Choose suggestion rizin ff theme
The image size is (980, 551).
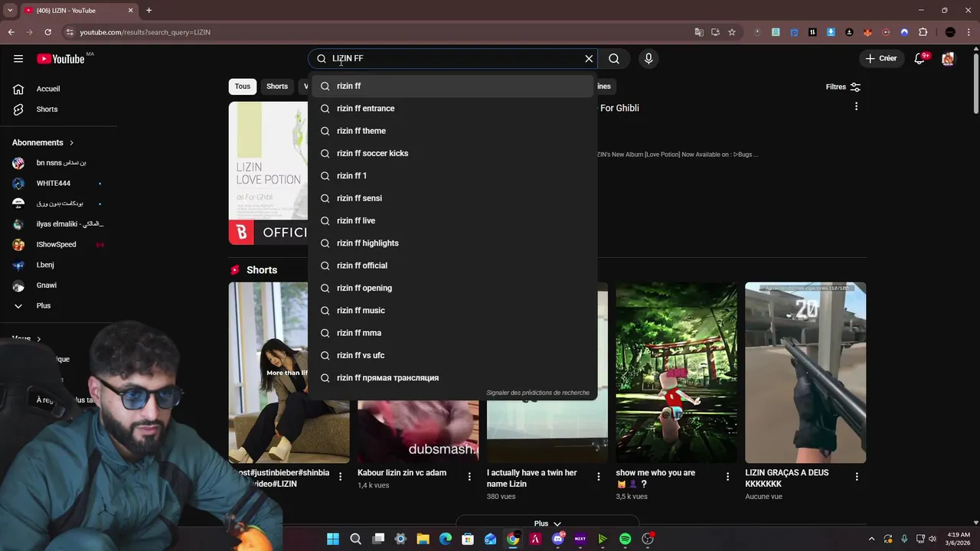tap(452, 131)
